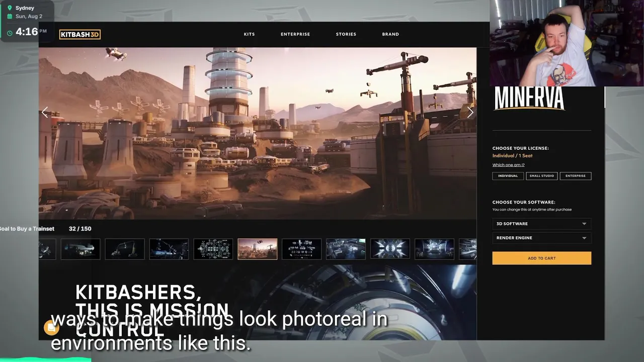Pick the ENTERPRISE license button
The image size is (644, 362).
pos(576,176)
